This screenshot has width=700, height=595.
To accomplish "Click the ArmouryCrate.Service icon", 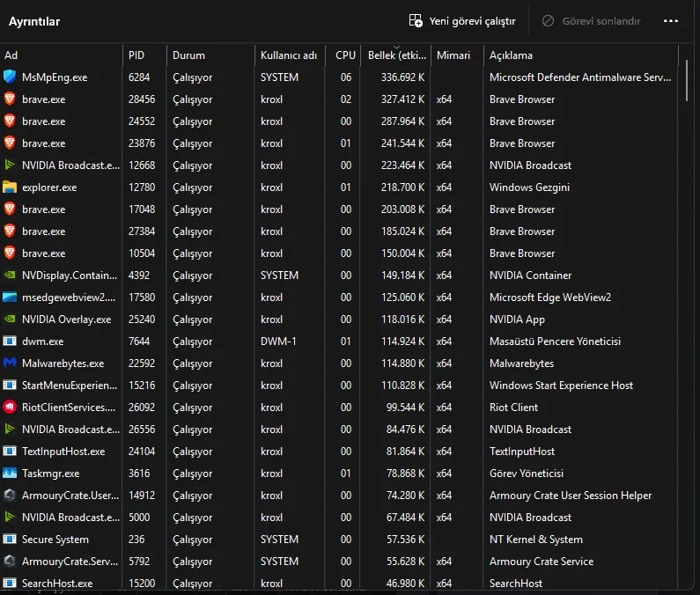I will pos(10,561).
